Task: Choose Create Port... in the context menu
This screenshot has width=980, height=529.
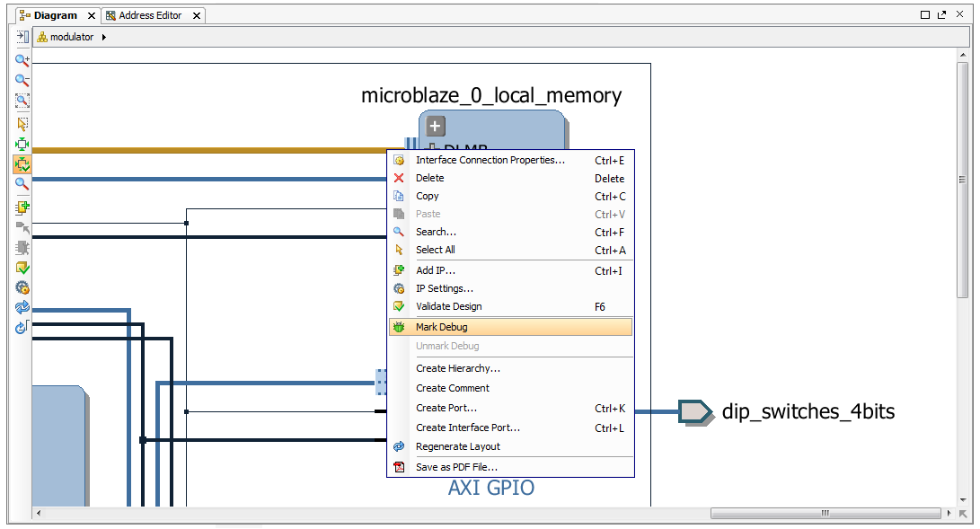Action: 510,408
